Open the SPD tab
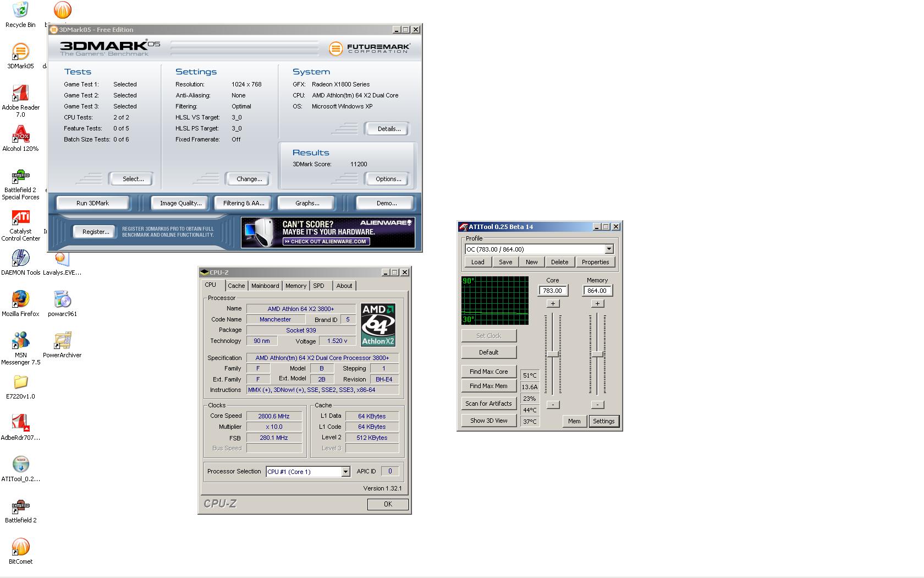Screen dimensions: 924x578 pyautogui.click(x=319, y=286)
